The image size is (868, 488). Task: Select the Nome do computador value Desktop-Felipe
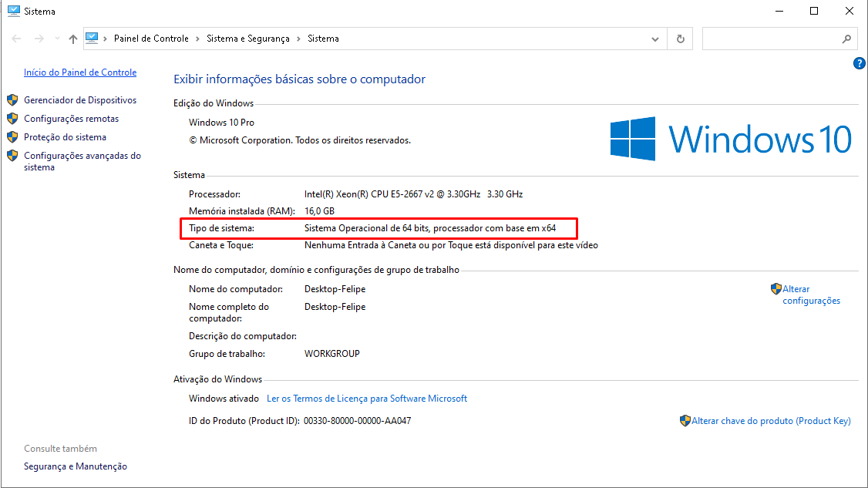click(x=335, y=289)
